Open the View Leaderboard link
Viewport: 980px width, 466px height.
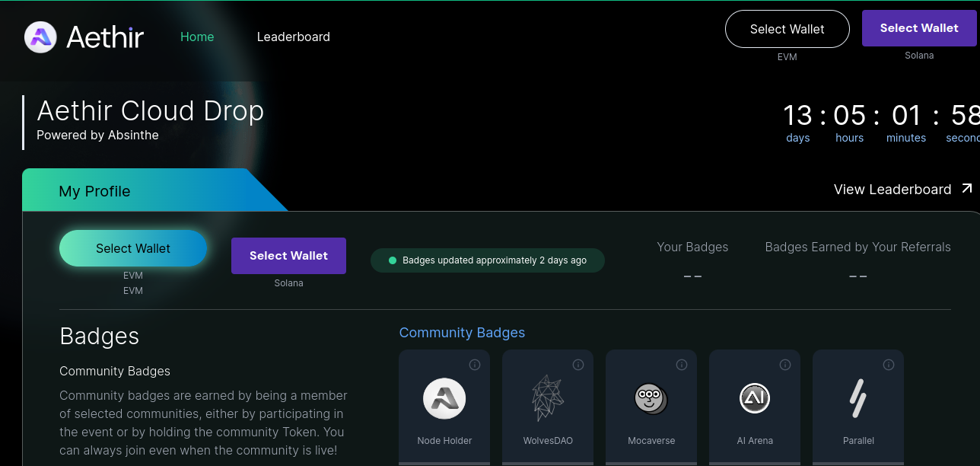[903, 189]
